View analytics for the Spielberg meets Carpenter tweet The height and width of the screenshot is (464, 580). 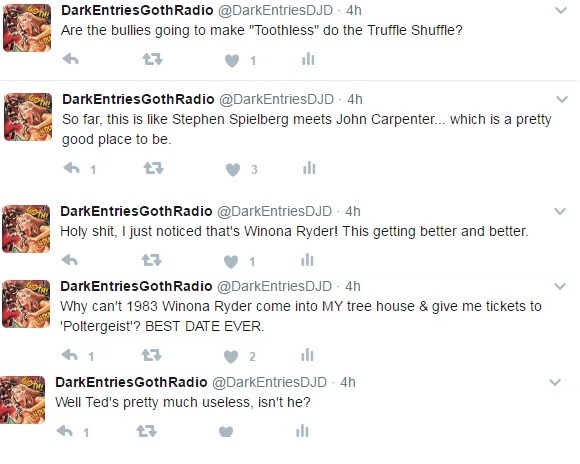pos(309,168)
